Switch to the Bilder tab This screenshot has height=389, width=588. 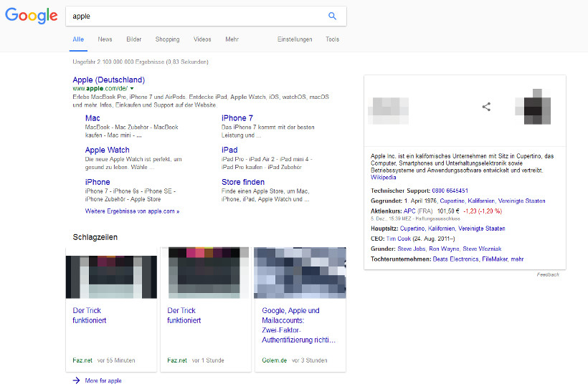click(x=133, y=39)
